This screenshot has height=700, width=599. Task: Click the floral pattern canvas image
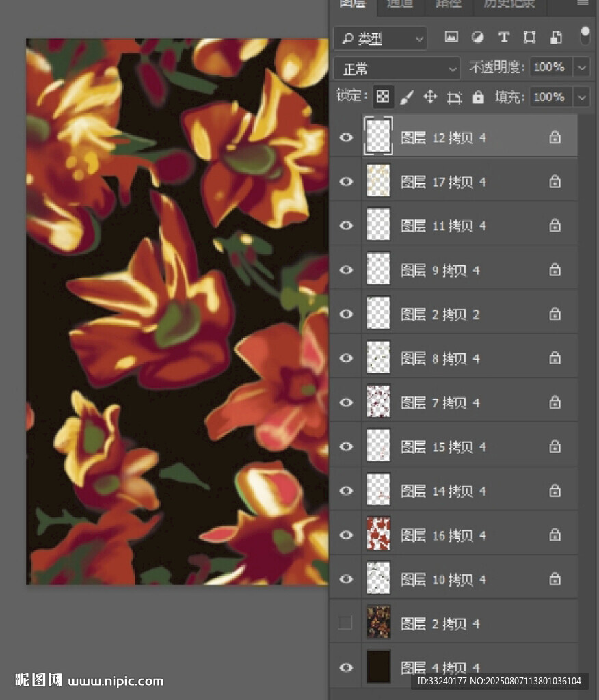[x=177, y=312]
